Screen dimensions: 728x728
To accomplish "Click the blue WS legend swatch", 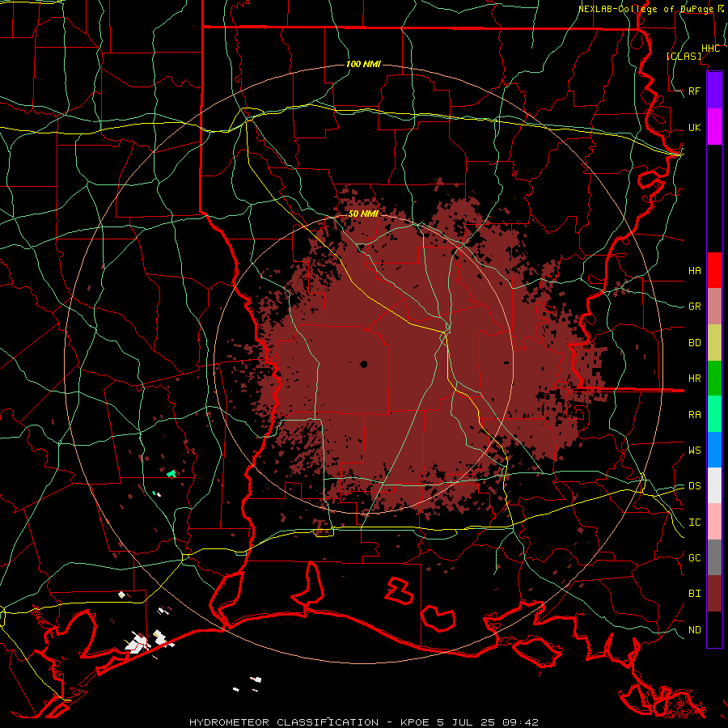I will click(714, 450).
